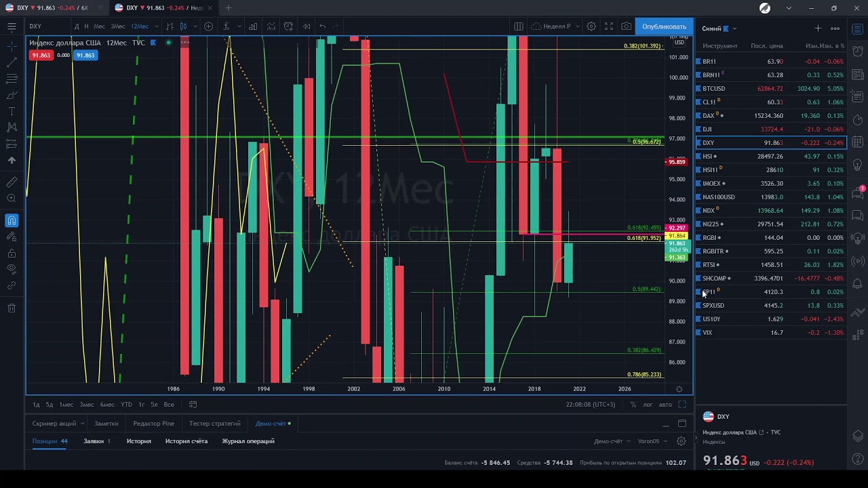Set chart range to 'YTD'
Viewport: 868px width, 488px height.
126,405
